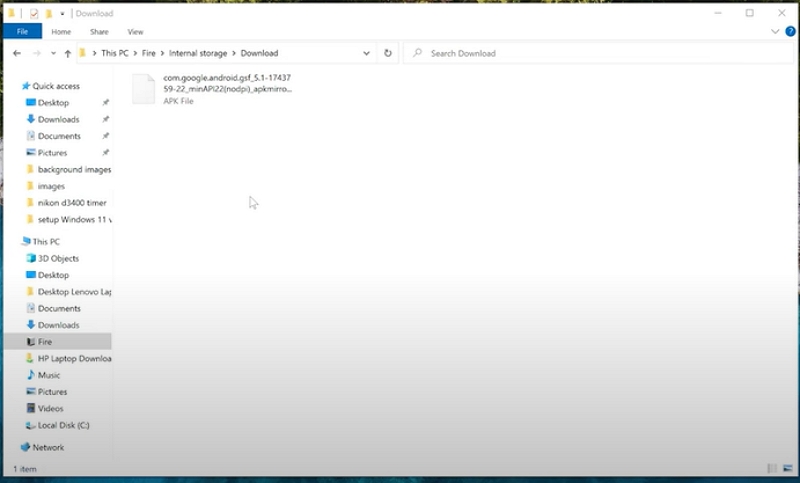Open the File menu
The width and height of the screenshot is (800, 483).
point(22,32)
